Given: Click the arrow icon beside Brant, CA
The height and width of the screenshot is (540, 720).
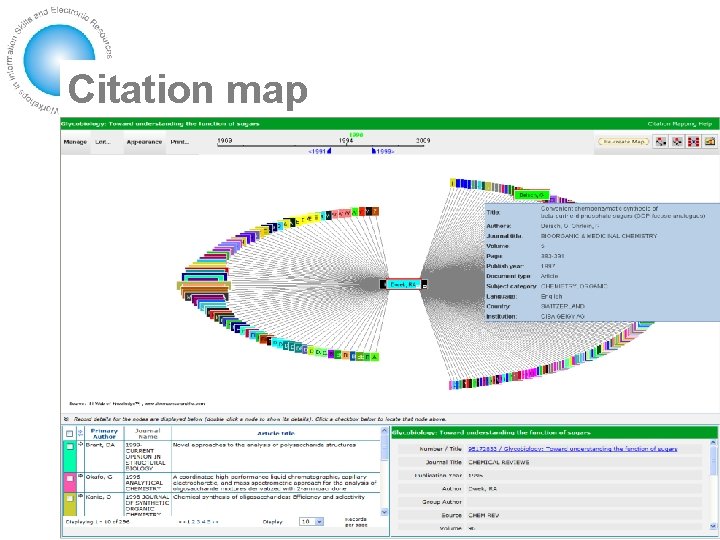Looking at the screenshot, I should tap(81, 444).
